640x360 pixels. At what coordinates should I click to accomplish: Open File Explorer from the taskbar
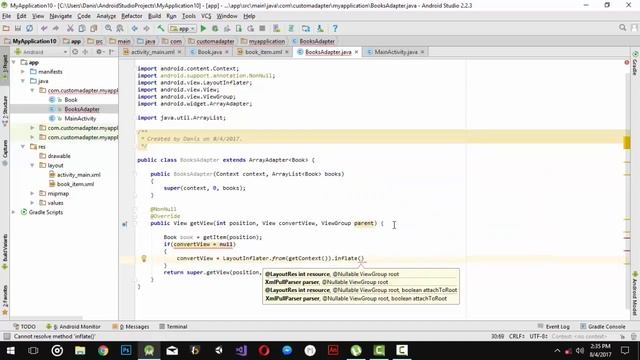coord(80,351)
